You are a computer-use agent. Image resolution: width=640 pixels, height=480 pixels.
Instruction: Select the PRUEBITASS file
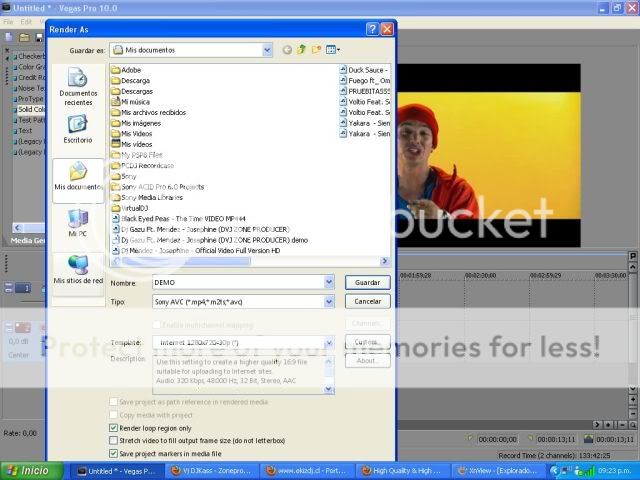[365, 91]
